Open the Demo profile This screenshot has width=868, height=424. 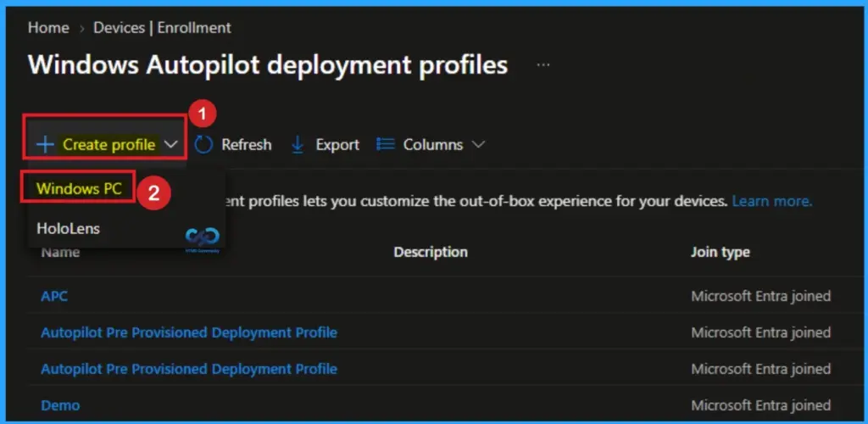60,405
